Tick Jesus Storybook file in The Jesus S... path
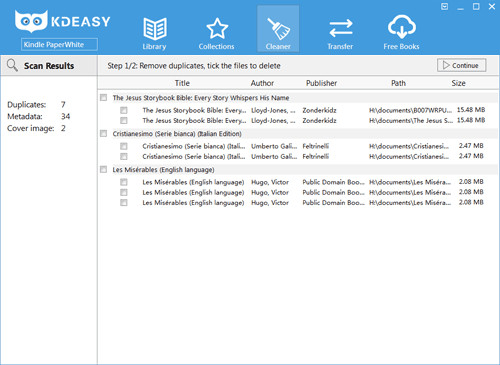The width and height of the screenshot is (500, 365). coord(124,120)
